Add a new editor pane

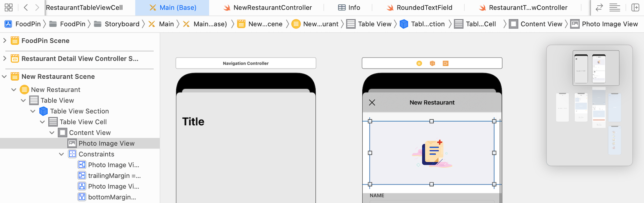(635, 7)
